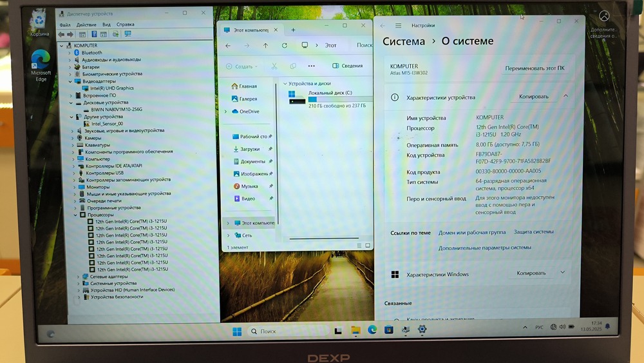Image resolution: width=644 pixels, height=363 pixels.
Task: Click Копировать next to Характеристики Windows
Action: point(531,273)
